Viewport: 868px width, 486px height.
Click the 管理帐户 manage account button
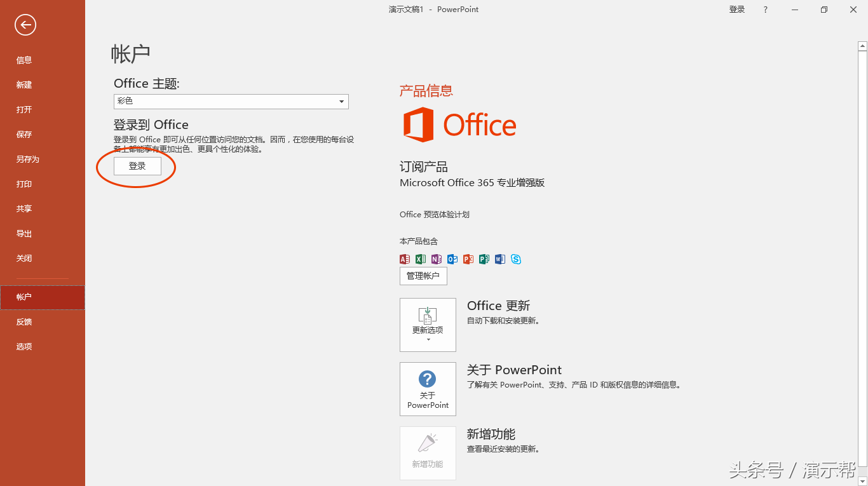pyautogui.click(x=423, y=276)
